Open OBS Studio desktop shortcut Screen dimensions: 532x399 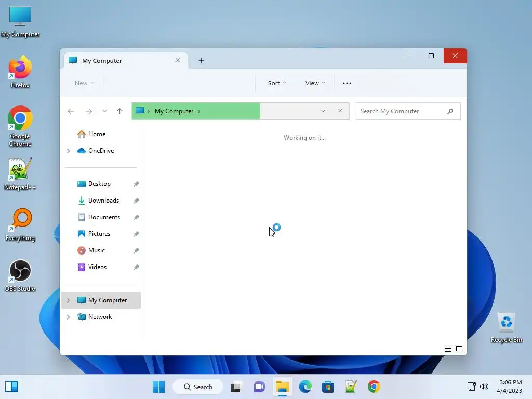tap(20, 275)
